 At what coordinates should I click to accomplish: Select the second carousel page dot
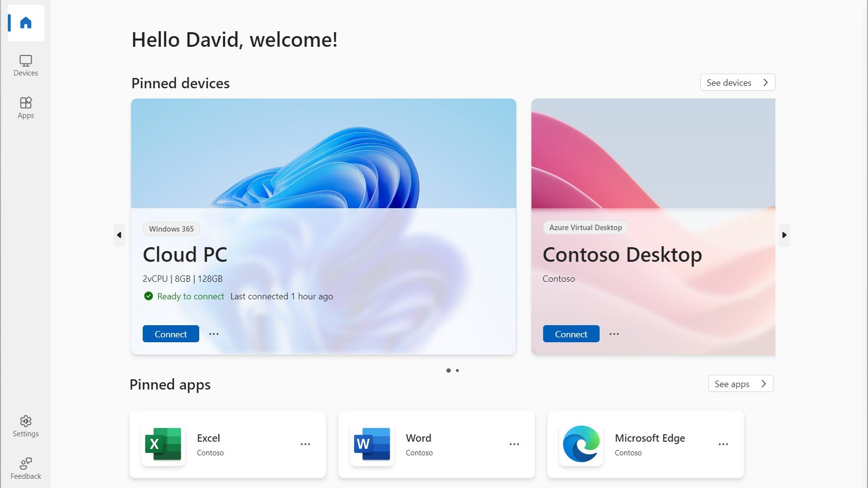[x=457, y=371]
